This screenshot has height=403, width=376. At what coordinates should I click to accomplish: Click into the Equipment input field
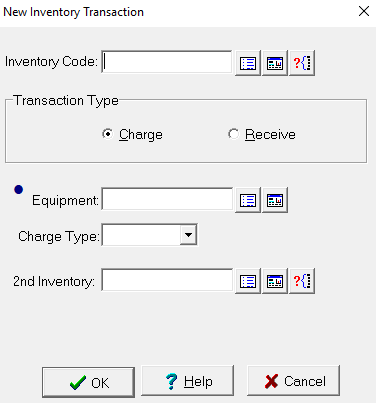(x=167, y=199)
